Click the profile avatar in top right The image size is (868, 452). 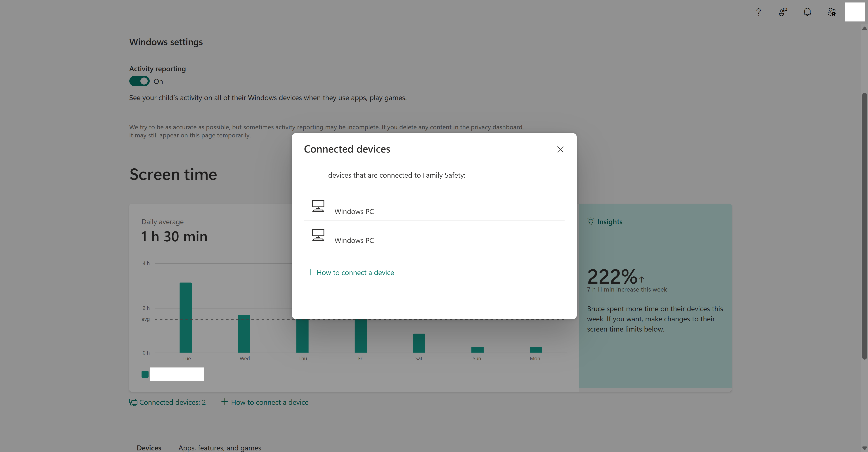[x=854, y=12]
